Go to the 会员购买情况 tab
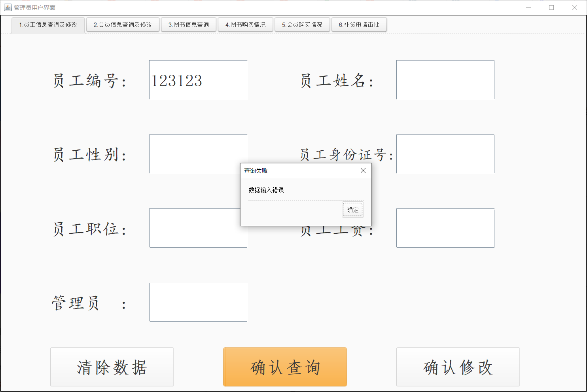 point(302,25)
